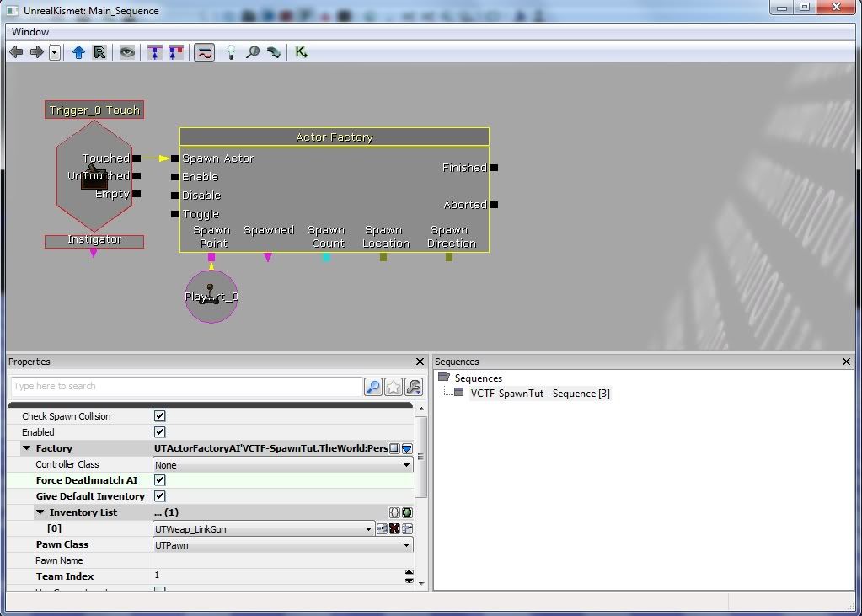Select the Actor Factory node title
This screenshot has width=862, height=616.
[335, 137]
